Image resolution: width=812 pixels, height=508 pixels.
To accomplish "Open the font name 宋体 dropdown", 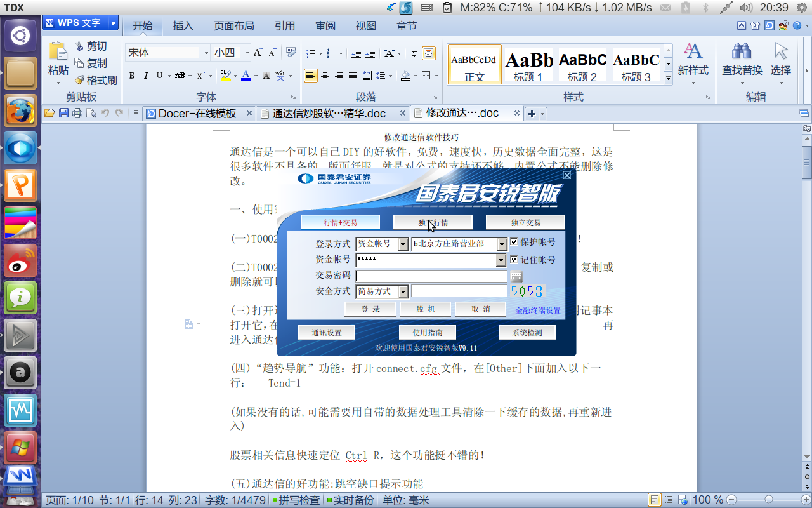I will click(206, 53).
